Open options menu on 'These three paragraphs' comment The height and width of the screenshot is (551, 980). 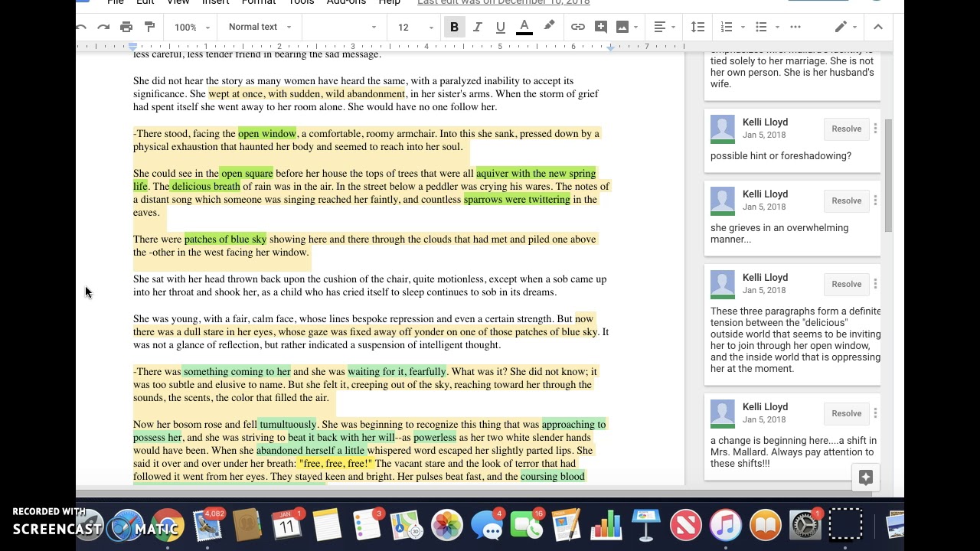(x=875, y=284)
